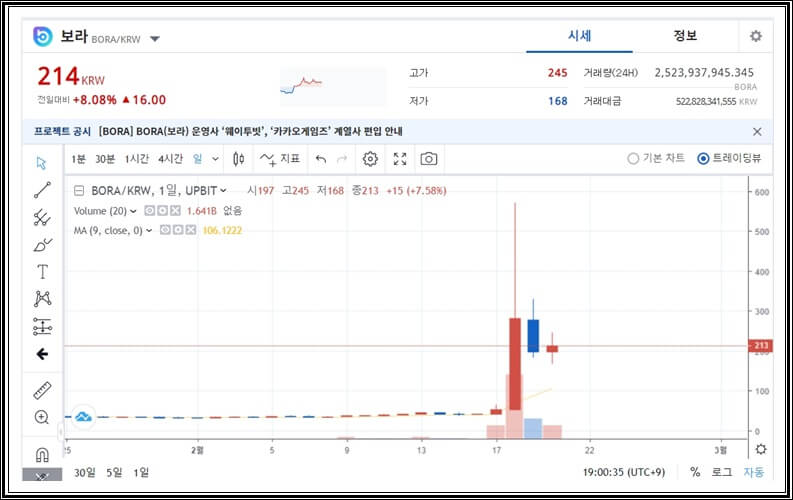Select the zoom-in magnifier tool
793x500 pixels.
tap(42, 417)
